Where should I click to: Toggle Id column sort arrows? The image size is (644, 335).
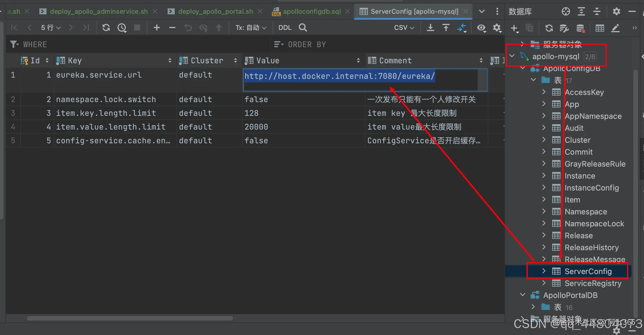coord(47,61)
